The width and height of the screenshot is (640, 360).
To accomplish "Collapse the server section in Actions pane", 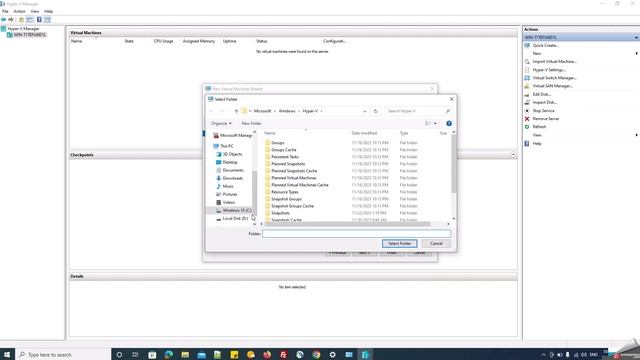I will [x=636, y=37].
